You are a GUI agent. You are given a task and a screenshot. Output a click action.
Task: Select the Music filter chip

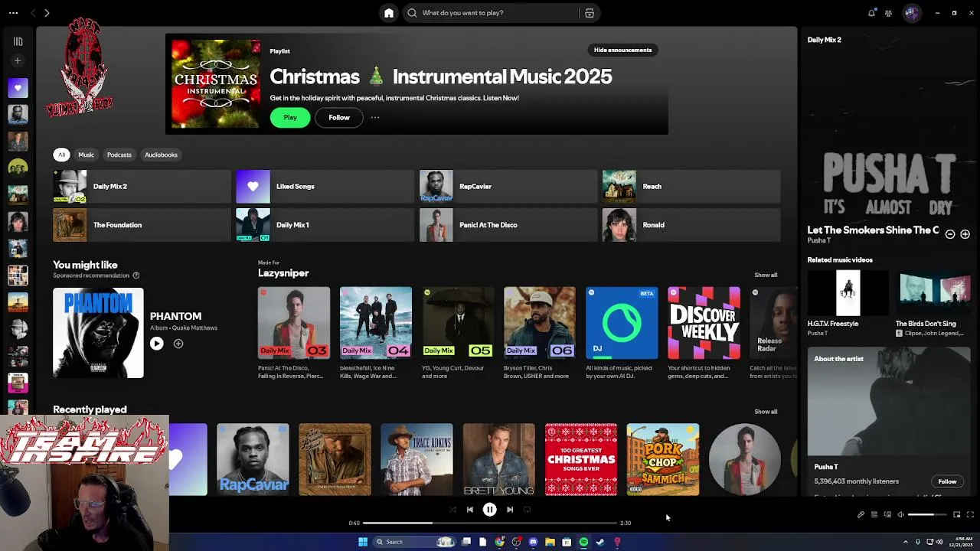pos(86,155)
